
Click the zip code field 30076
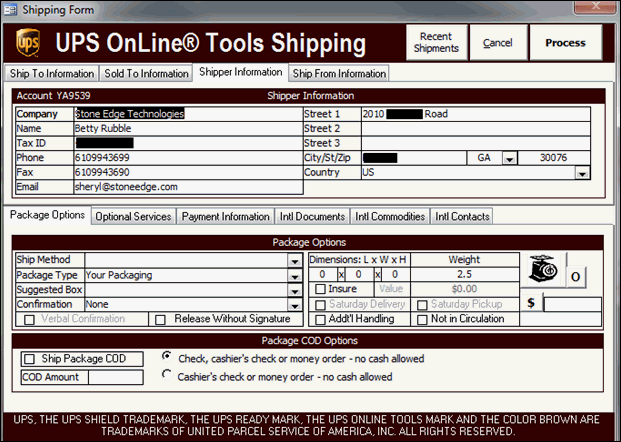tap(554, 158)
